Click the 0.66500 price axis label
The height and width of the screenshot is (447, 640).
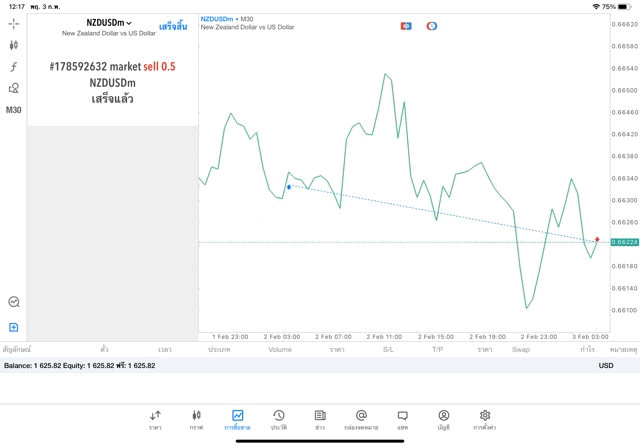coord(624,90)
